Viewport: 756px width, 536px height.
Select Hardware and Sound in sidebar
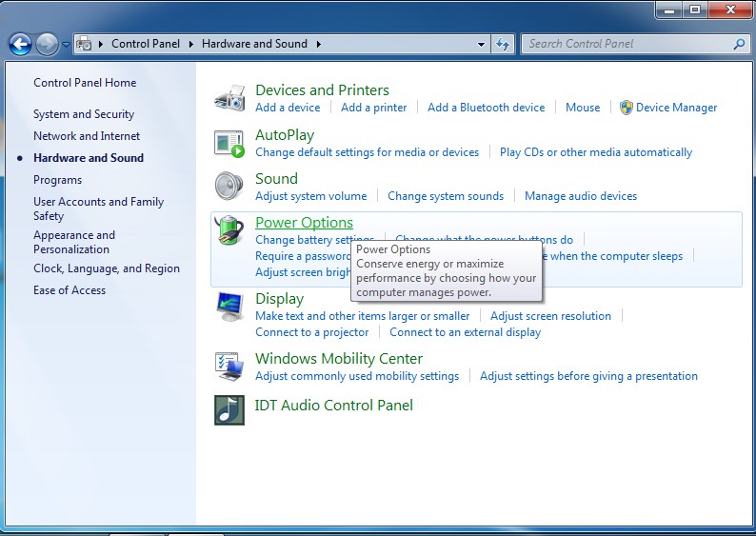89,158
